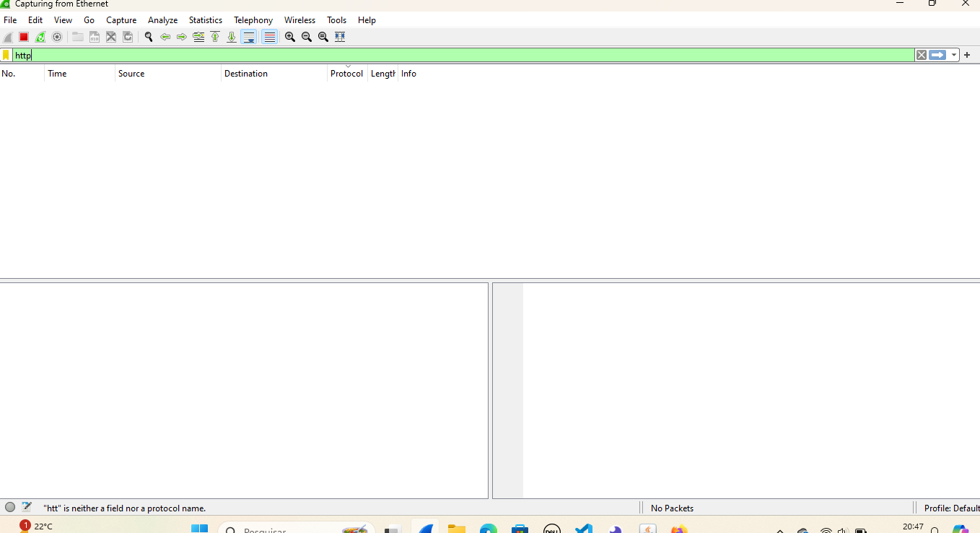Sort by the Destination column header

tap(274, 74)
